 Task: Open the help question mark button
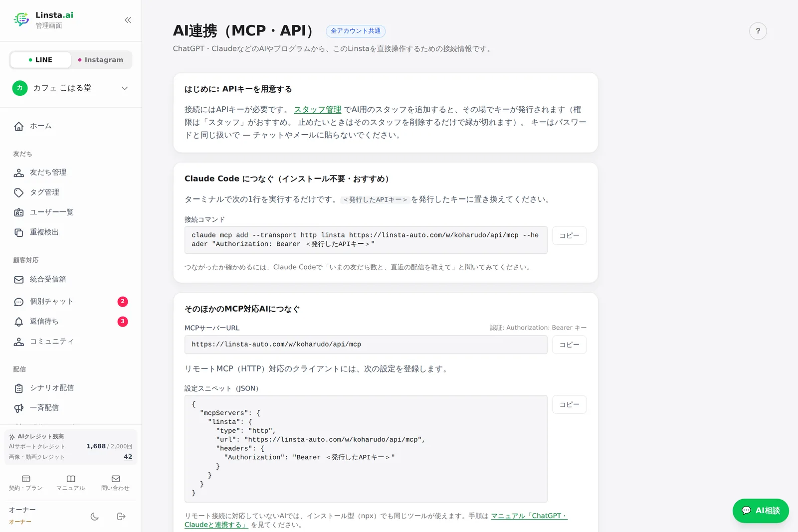click(x=758, y=31)
